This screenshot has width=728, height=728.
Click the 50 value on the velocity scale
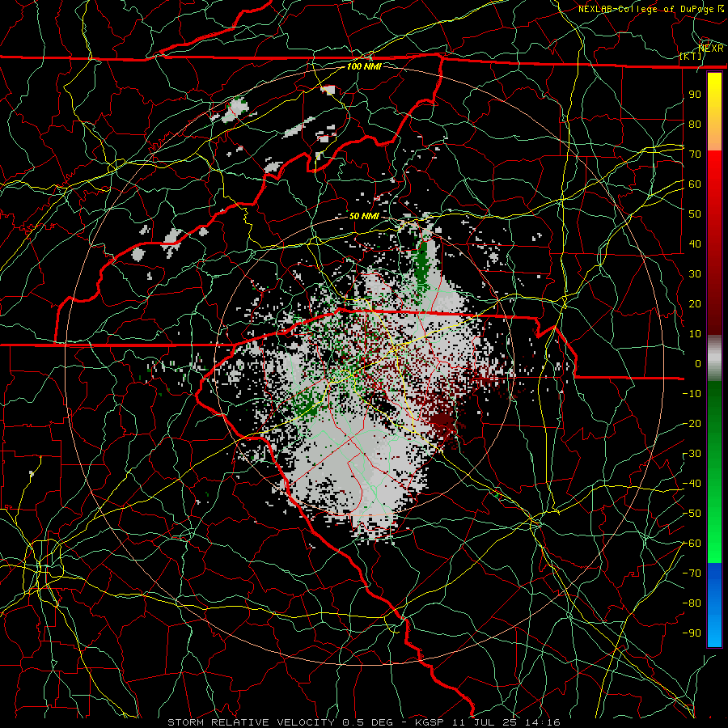tap(695, 214)
